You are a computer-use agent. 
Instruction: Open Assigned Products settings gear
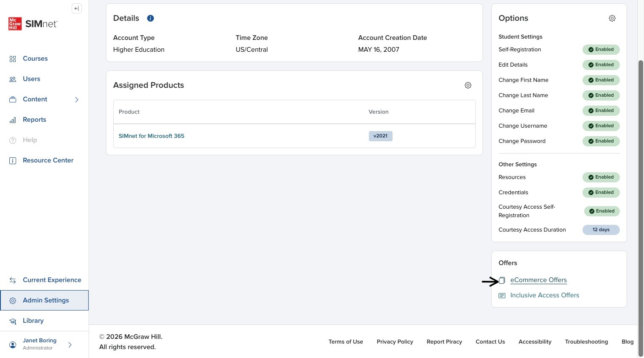[468, 85]
